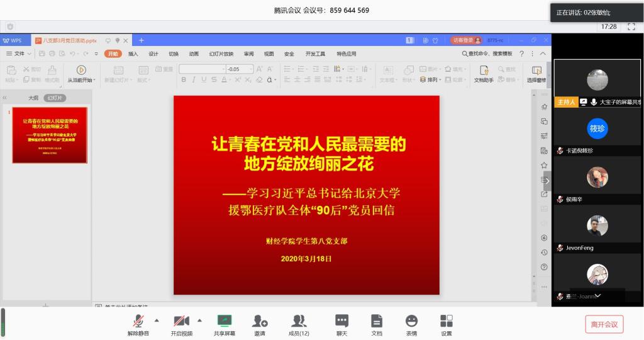Expand video options arrow beside 开启视频
644x340 pixels.
200,320
